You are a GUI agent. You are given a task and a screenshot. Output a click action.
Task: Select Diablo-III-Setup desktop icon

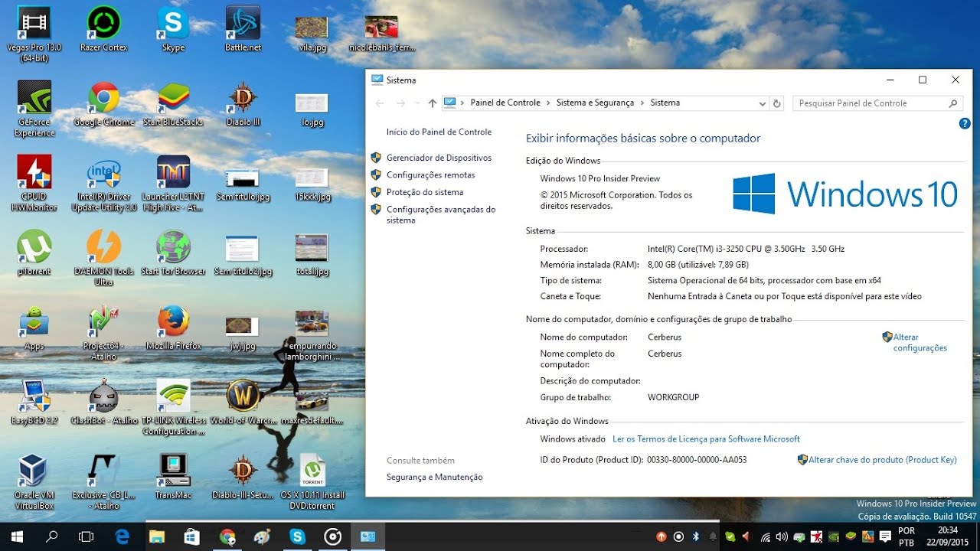pos(243,478)
